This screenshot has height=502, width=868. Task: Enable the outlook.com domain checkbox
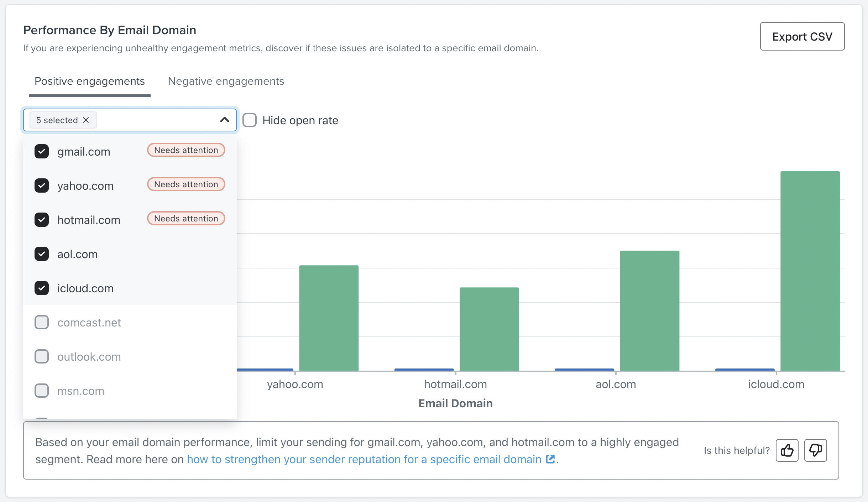pos(41,356)
